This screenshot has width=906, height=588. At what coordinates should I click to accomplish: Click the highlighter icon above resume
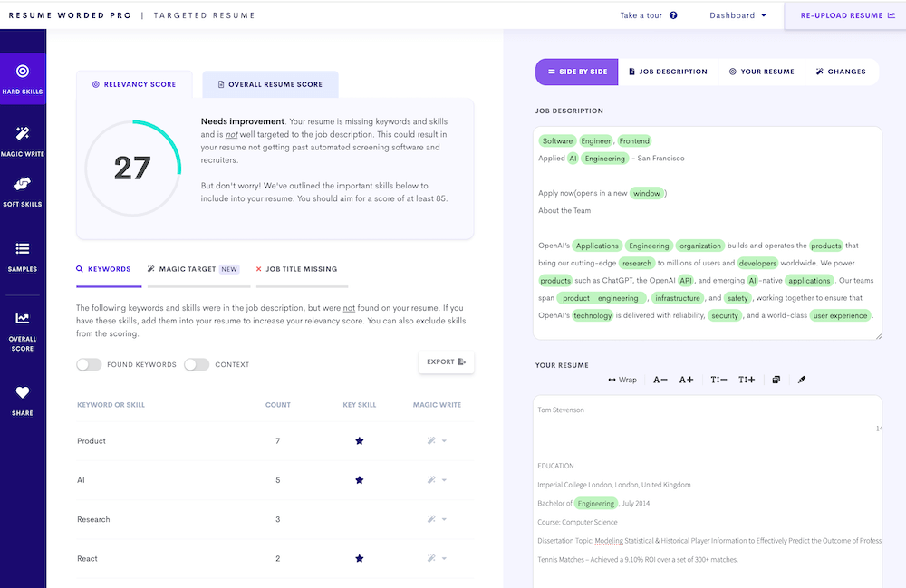802,380
